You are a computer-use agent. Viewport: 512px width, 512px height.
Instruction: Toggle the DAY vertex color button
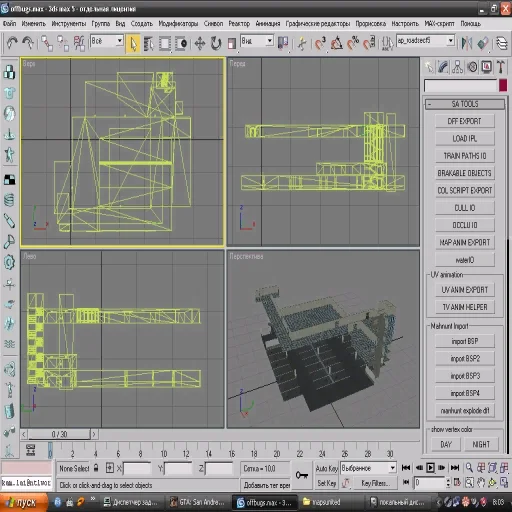coord(446,444)
